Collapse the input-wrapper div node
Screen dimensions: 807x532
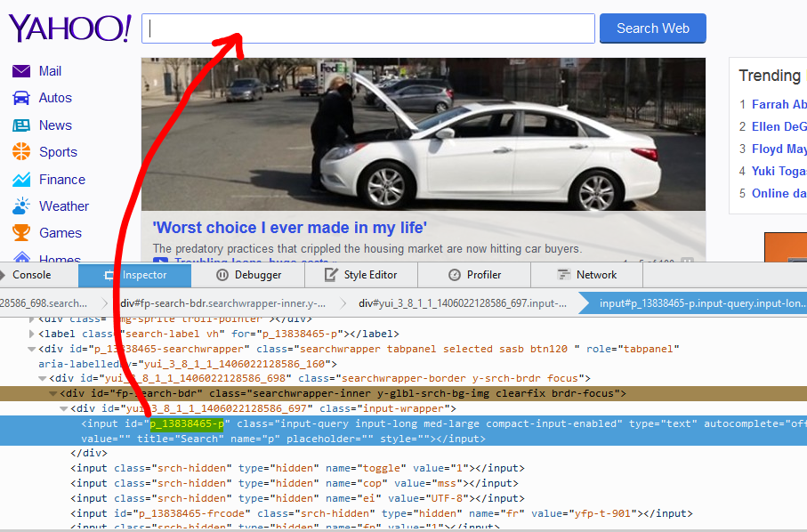64,408
